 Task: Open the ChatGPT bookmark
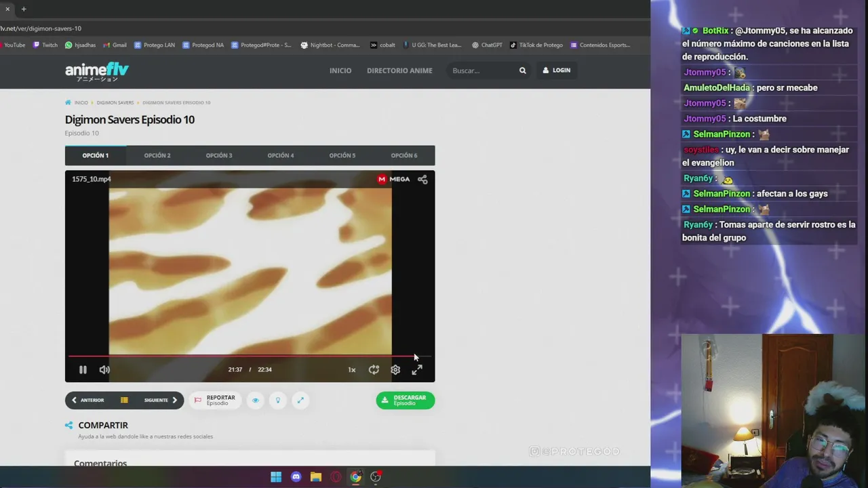click(487, 45)
